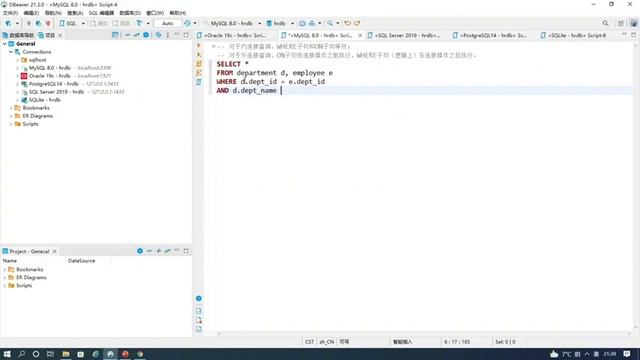Open the last menu (Help) in menu bar
This screenshot has width=640, height=360.
click(178, 13)
